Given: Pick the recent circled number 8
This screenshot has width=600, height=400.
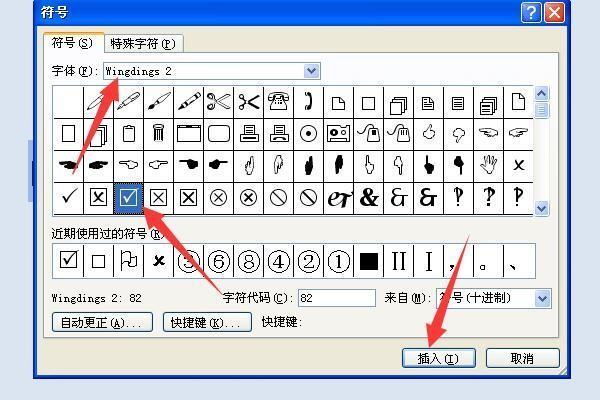Looking at the screenshot, I should coord(249,261).
